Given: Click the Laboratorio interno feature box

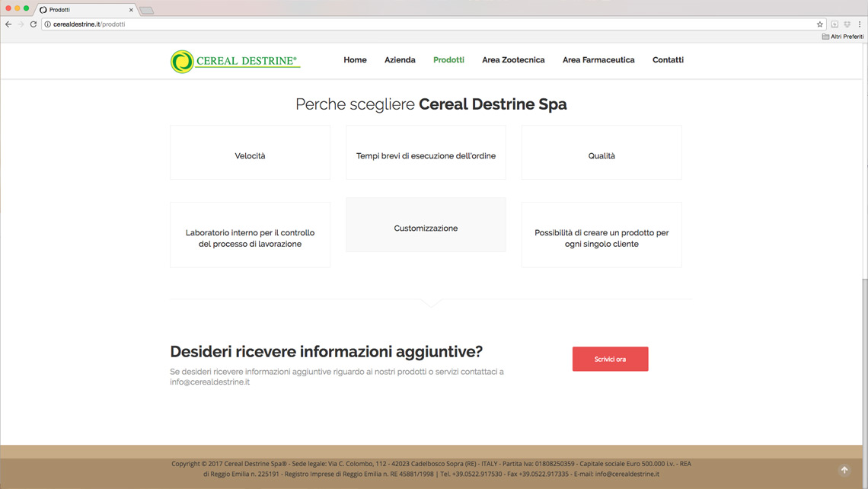Looking at the screenshot, I should (251, 235).
